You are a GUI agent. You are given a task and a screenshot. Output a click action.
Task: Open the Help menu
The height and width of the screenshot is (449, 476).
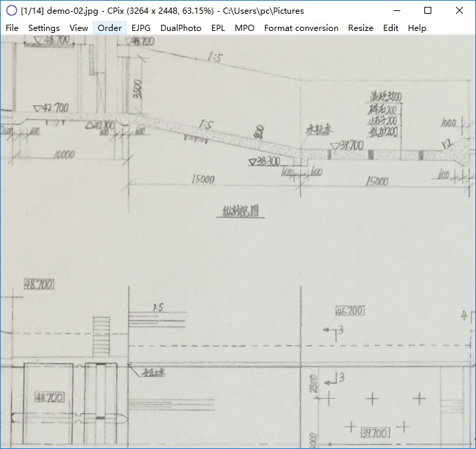click(417, 28)
